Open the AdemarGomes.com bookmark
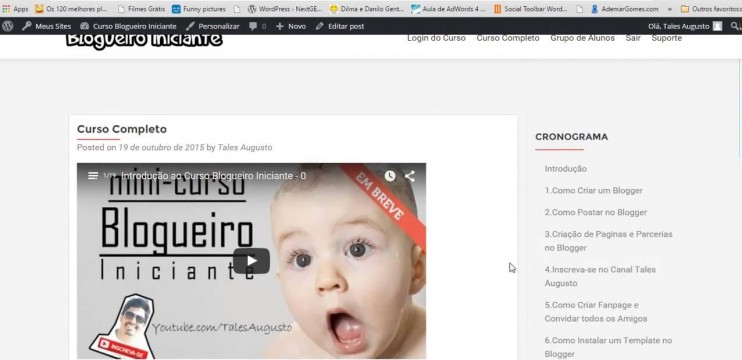742x360 pixels. (625, 9)
